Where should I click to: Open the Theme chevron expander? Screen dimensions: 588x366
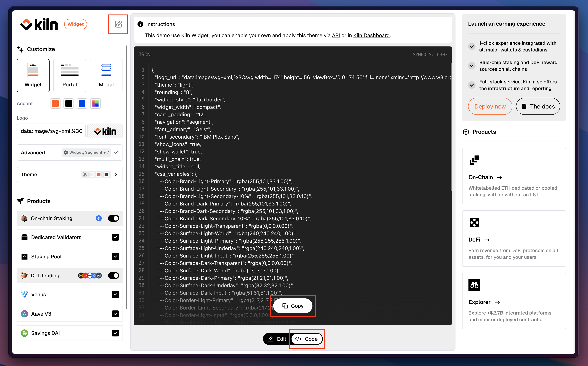pos(116,174)
